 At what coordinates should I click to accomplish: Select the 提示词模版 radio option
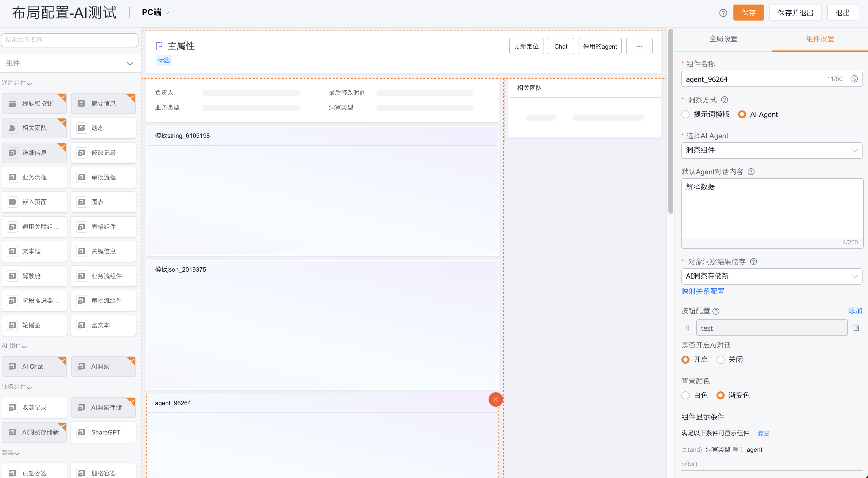(685, 115)
